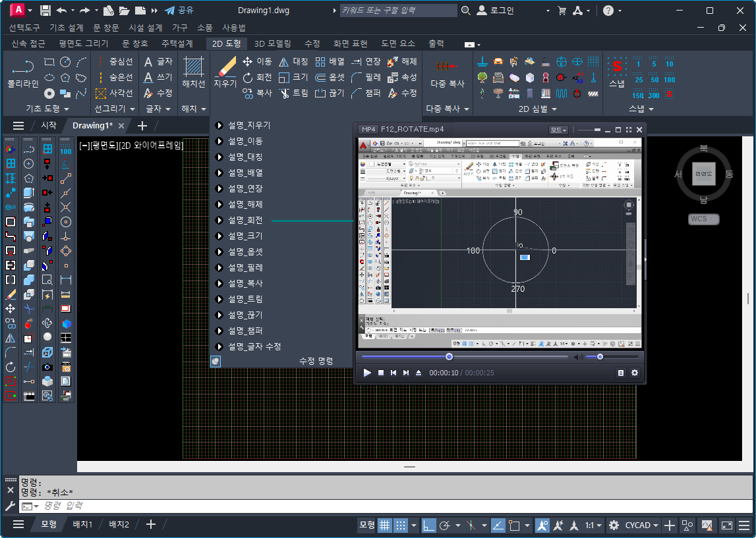Open the 시설 설계 menu

pyautogui.click(x=146, y=28)
